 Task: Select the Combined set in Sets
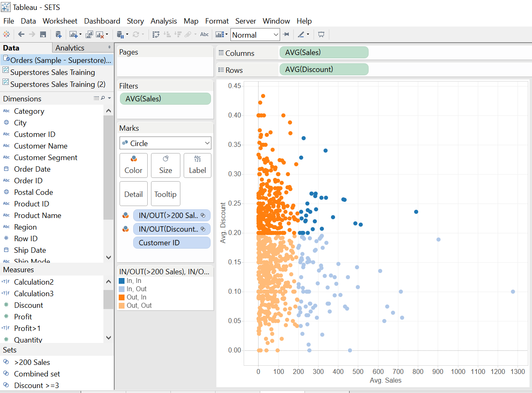[37, 374]
